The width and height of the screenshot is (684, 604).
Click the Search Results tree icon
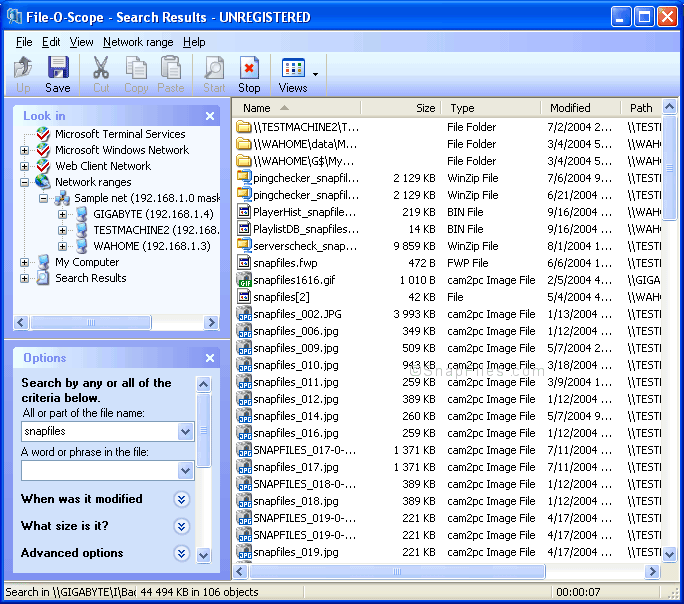(x=43, y=278)
